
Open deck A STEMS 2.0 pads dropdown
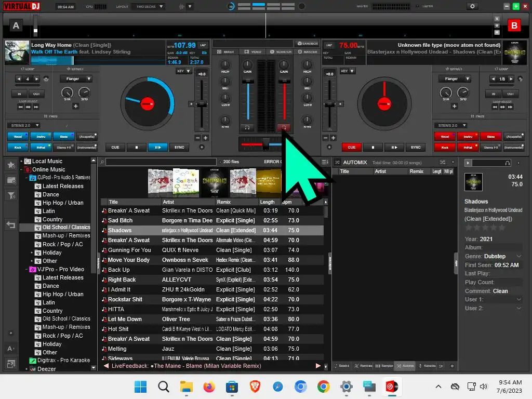click(x=24, y=126)
